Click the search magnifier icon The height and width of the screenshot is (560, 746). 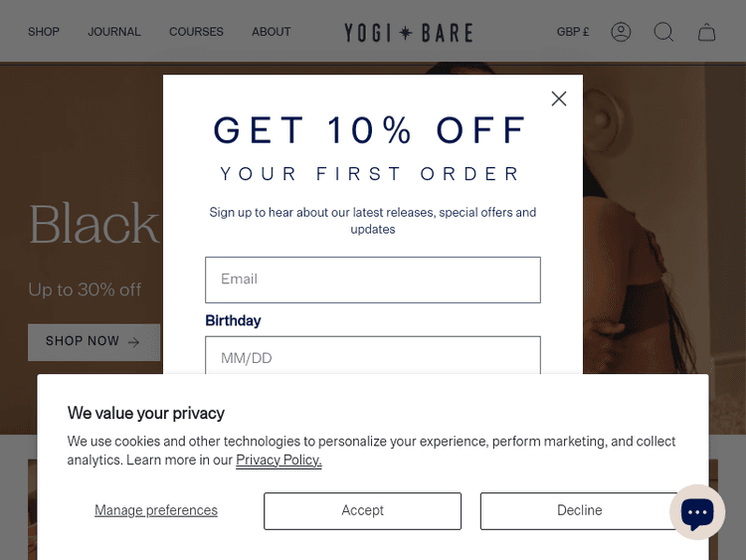point(663,32)
